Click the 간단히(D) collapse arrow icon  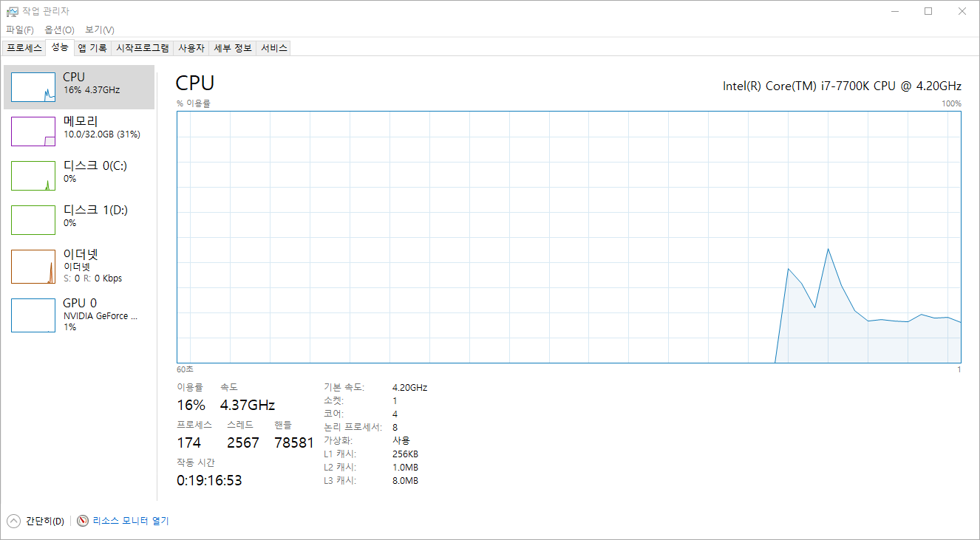click(x=13, y=521)
